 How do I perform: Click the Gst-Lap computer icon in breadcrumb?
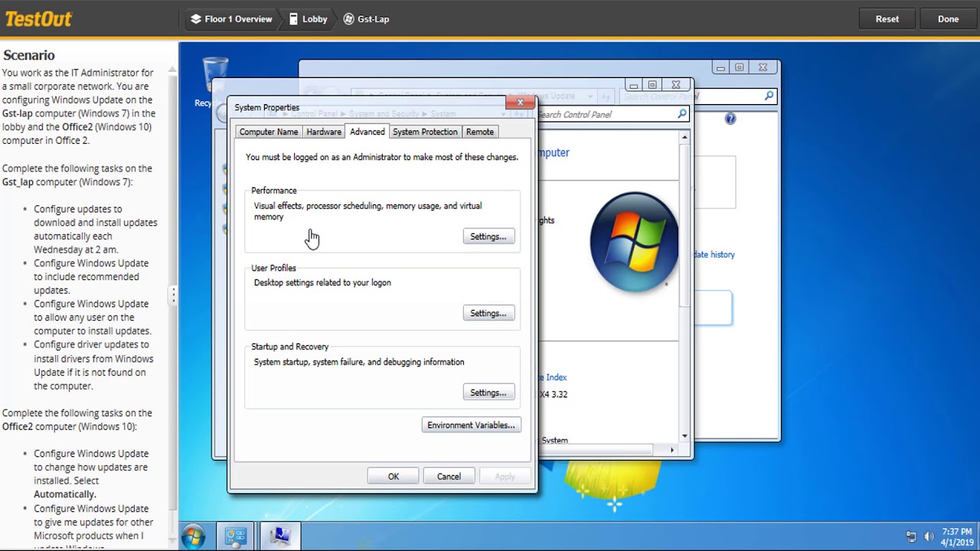pyautogui.click(x=348, y=19)
